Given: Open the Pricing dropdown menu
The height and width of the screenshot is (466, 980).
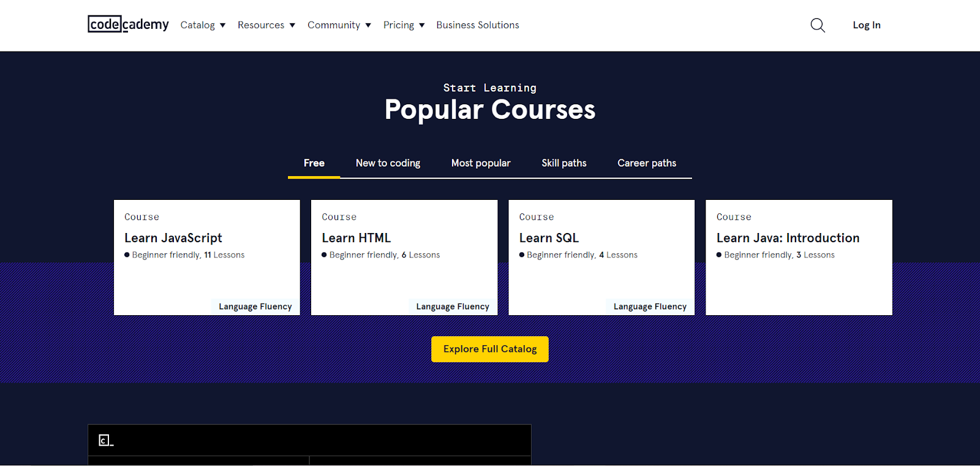Looking at the screenshot, I should [x=404, y=25].
